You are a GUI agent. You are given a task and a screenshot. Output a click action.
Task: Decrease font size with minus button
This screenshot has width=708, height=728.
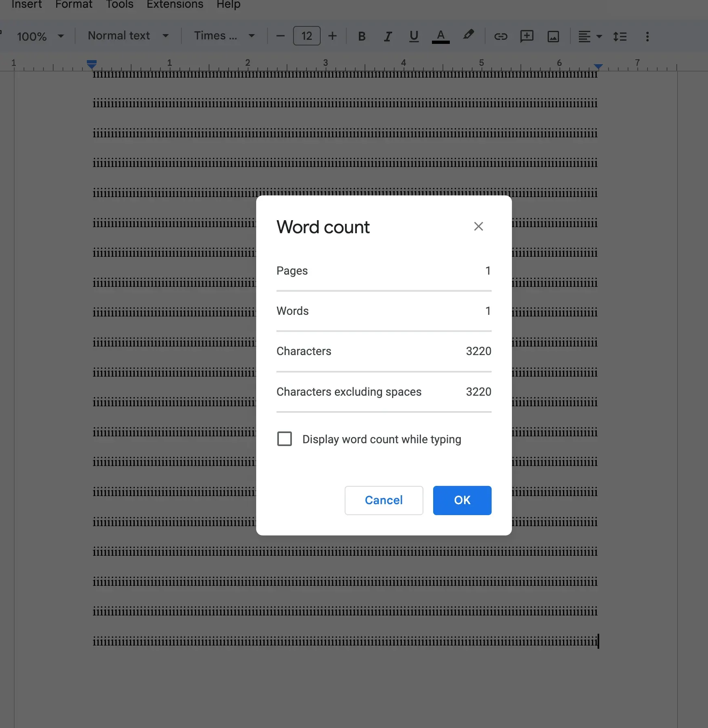tap(280, 36)
